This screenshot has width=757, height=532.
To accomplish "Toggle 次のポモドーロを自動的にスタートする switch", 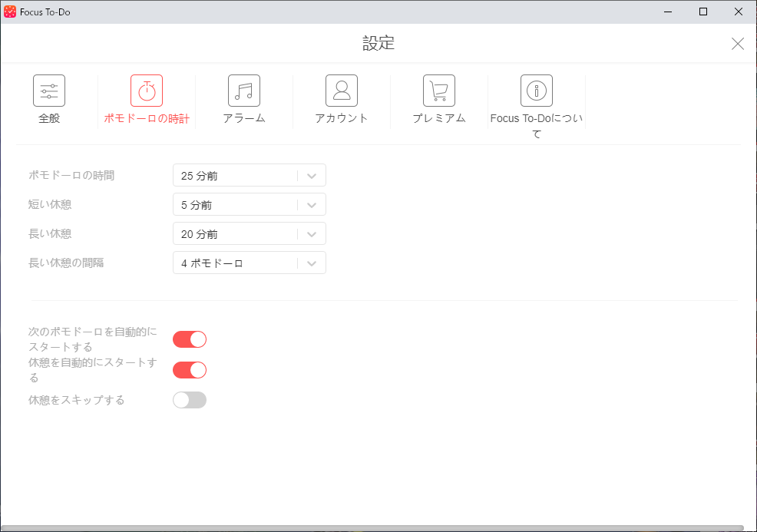I will (190, 339).
